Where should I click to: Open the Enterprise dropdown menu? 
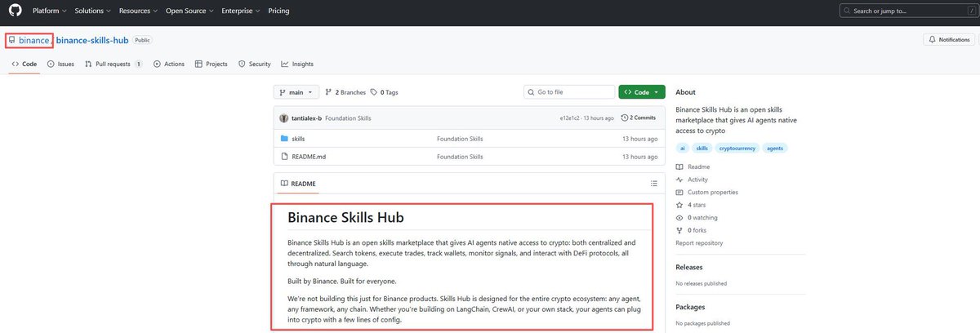tap(242, 11)
